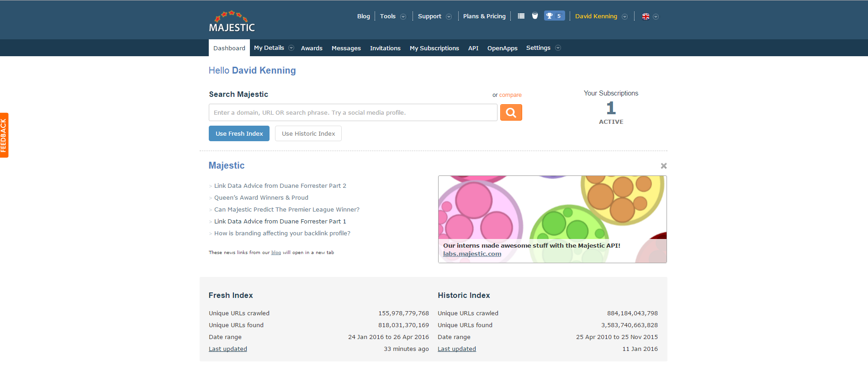Expand the language selector arrow

[656, 16]
